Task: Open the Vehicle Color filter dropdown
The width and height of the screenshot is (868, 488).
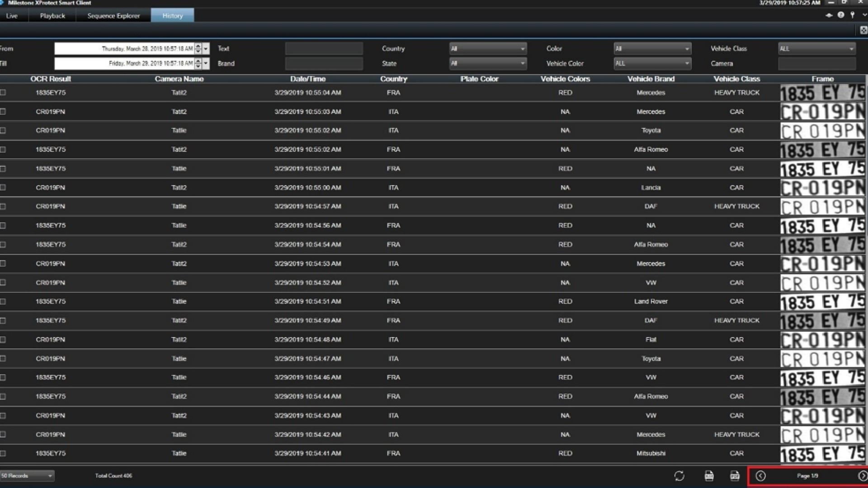Action: tap(652, 63)
